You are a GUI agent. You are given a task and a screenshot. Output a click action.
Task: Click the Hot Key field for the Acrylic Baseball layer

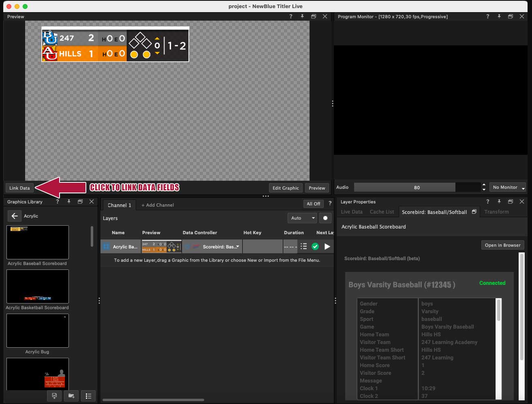pyautogui.click(x=262, y=246)
